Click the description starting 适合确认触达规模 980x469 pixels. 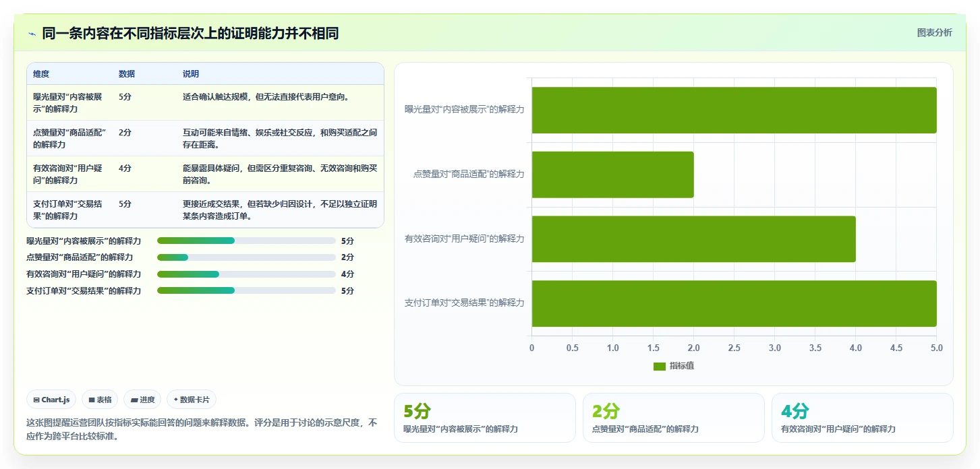(266, 97)
